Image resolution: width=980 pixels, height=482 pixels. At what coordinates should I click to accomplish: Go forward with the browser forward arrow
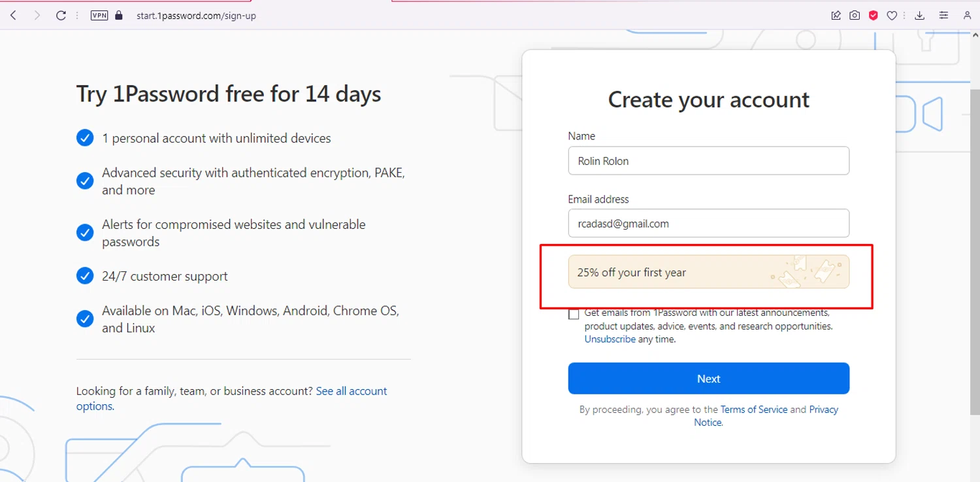(37, 15)
